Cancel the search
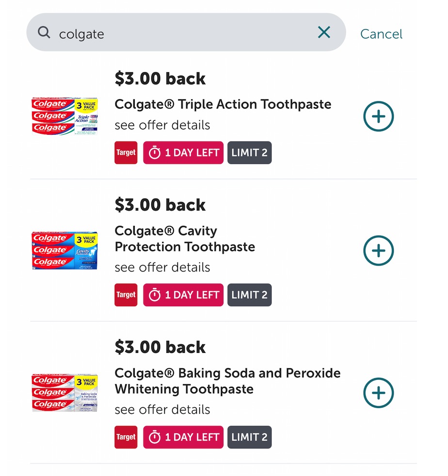Viewport: 448px width, 476px height. 381,34
